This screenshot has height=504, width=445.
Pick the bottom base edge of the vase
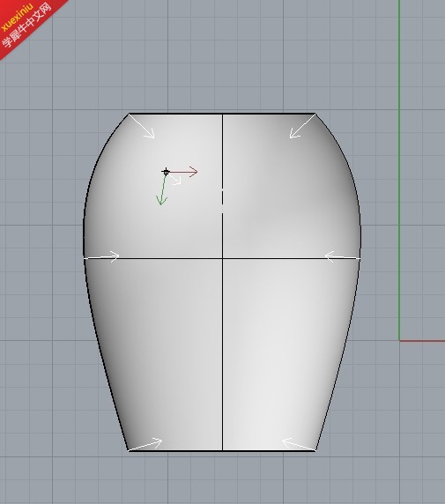(222, 450)
